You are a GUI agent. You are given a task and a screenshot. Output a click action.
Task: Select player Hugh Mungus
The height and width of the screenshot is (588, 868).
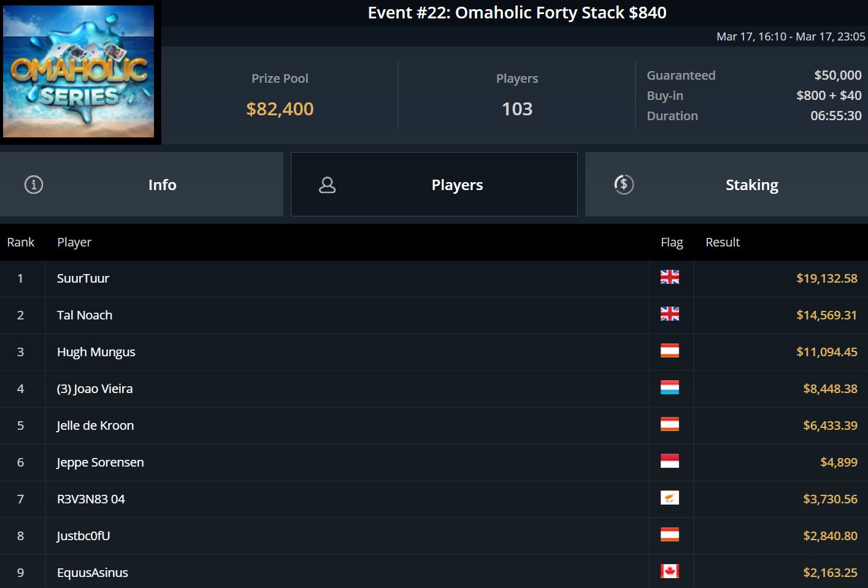click(x=96, y=352)
